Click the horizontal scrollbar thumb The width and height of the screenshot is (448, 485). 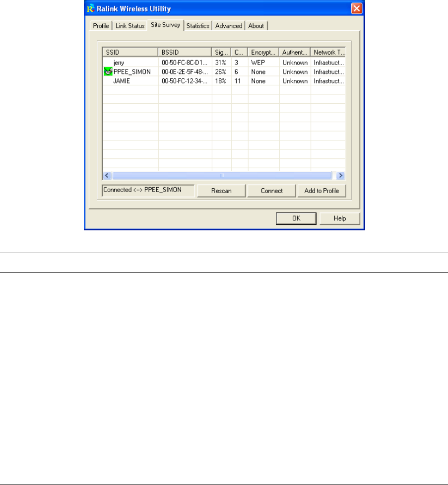[222, 175]
